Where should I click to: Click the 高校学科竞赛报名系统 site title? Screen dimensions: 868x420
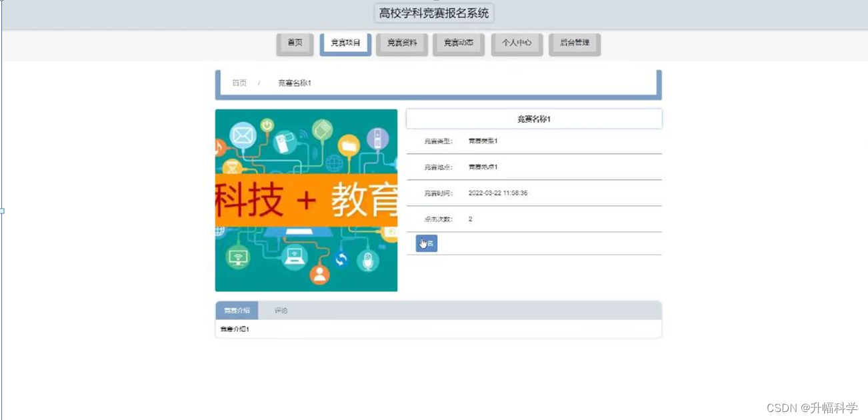(x=434, y=13)
